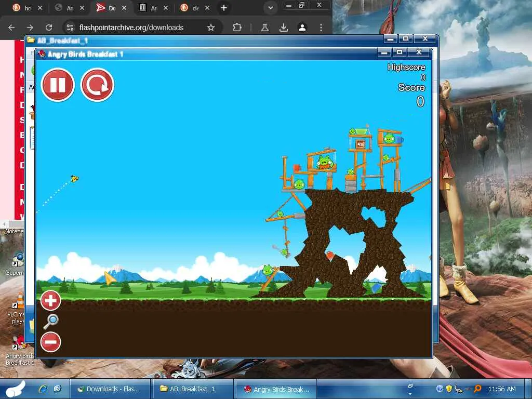Switch to the 'de' browser tab
Viewport: 532px width, 399px height.
point(194,8)
